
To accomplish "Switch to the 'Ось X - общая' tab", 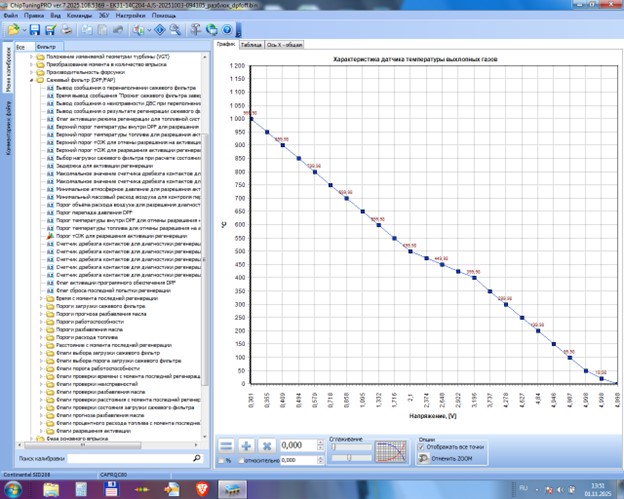I will pyautogui.click(x=284, y=45).
